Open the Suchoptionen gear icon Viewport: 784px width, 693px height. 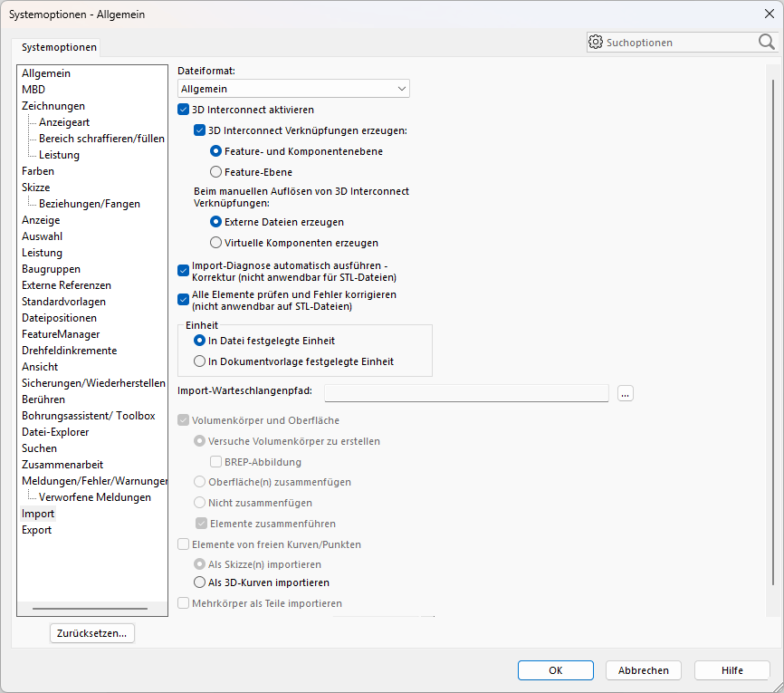tap(596, 42)
